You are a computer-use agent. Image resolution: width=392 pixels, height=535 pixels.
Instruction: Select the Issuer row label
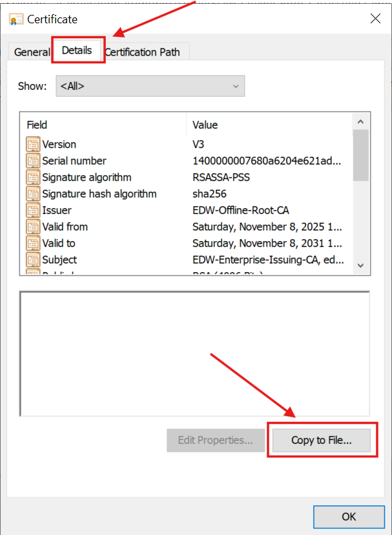pos(57,210)
